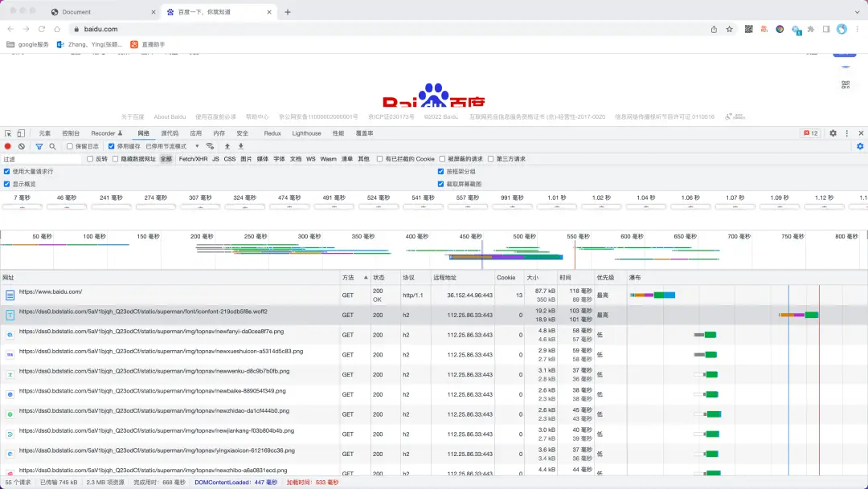
Task: Open network search with the magnifier icon
Action: pyautogui.click(x=52, y=147)
